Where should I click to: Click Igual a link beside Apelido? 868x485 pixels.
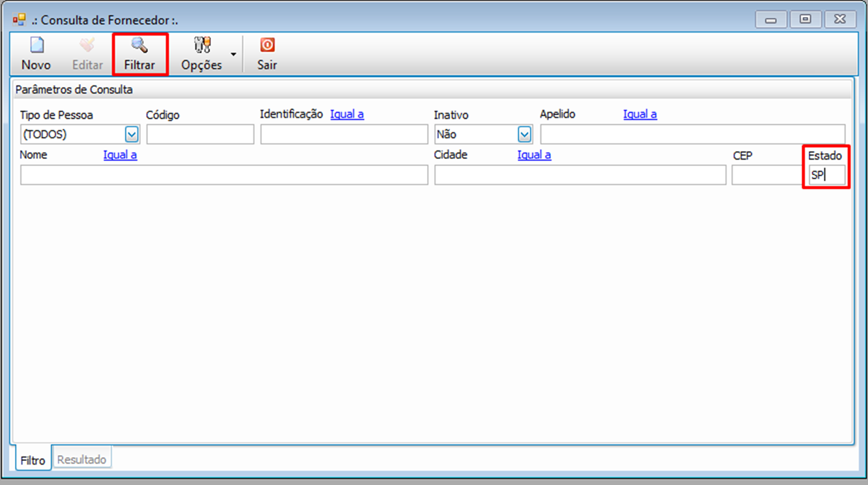coord(640,114)
